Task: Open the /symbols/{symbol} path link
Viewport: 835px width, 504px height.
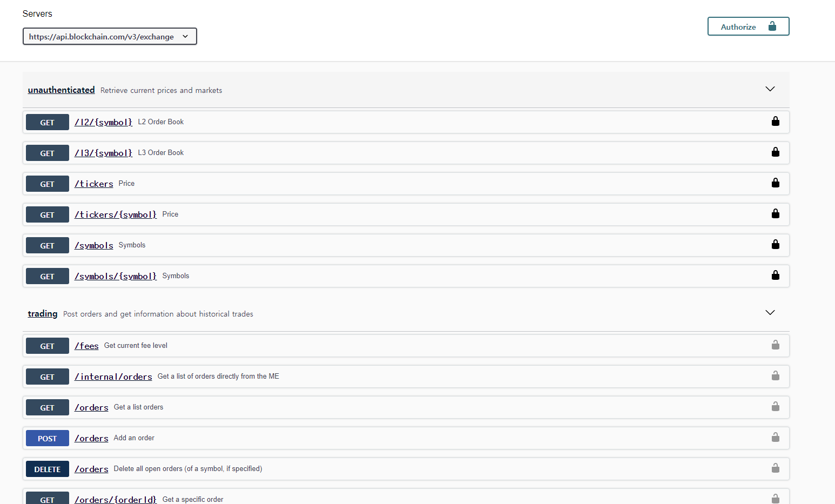Action: (116, 276)
